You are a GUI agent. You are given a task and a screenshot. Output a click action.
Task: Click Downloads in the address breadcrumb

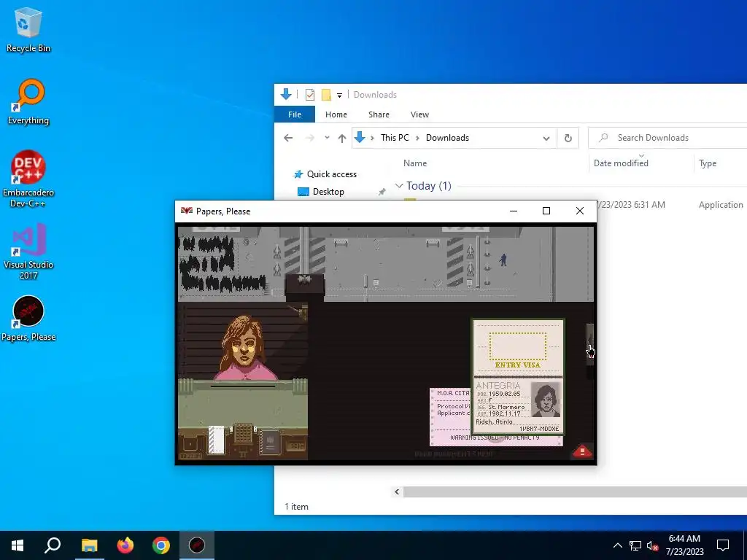tap(447, 138)
